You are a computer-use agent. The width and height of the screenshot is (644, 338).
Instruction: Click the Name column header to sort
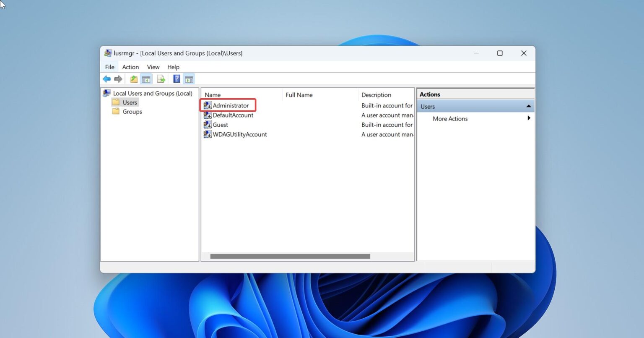212,94
